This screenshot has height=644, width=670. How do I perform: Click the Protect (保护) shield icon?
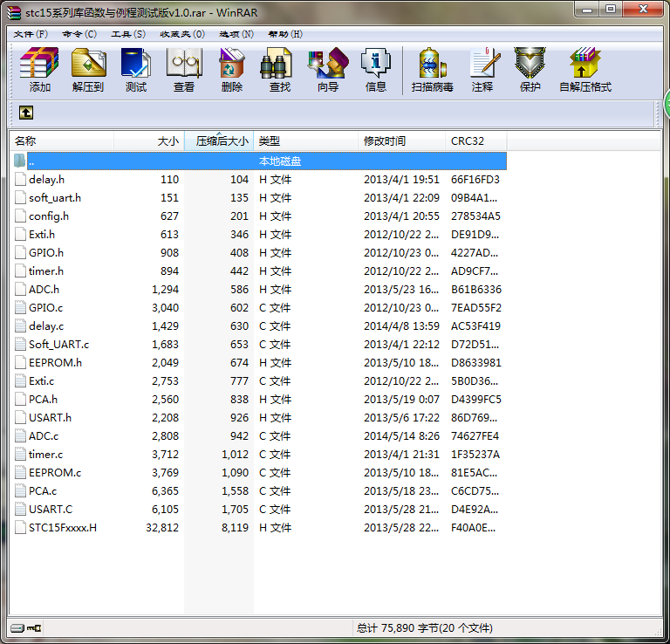click(x=530, y=70)
